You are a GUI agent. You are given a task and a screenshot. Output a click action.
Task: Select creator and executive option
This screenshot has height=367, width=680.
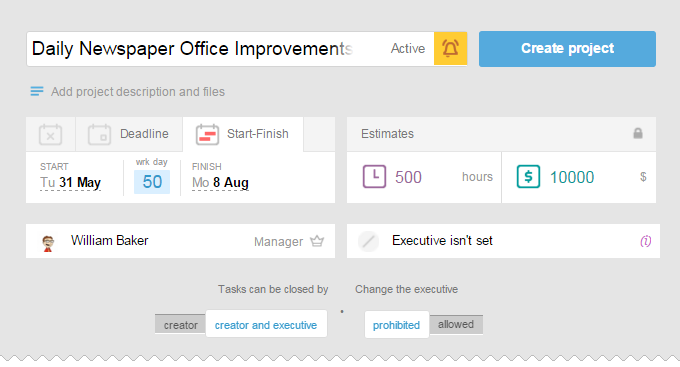pyautogui.click(x=266, y=325)
